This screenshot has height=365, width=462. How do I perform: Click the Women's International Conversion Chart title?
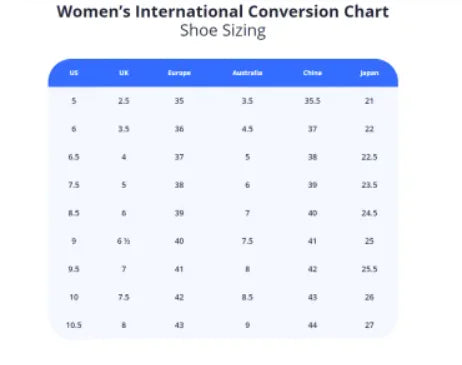(223, 12)
